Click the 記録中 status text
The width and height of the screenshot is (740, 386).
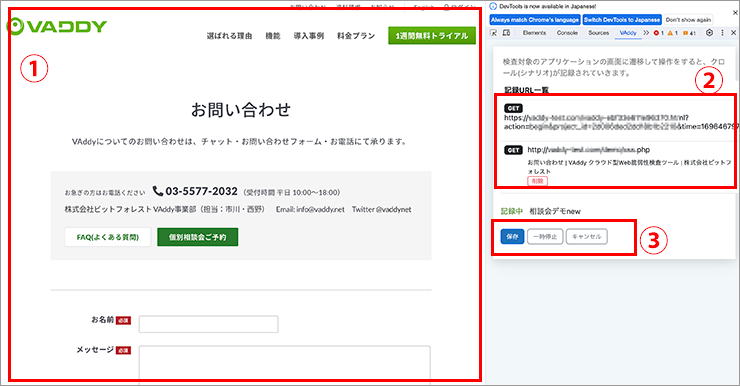511,211
